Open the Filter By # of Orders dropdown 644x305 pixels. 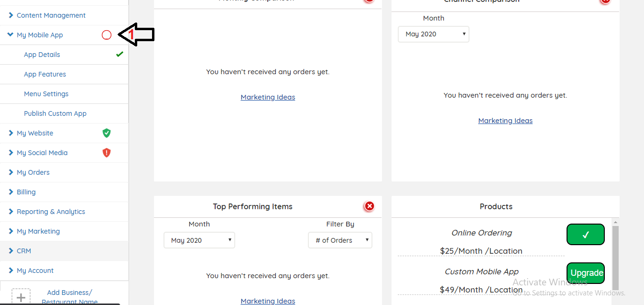[340, 240]
